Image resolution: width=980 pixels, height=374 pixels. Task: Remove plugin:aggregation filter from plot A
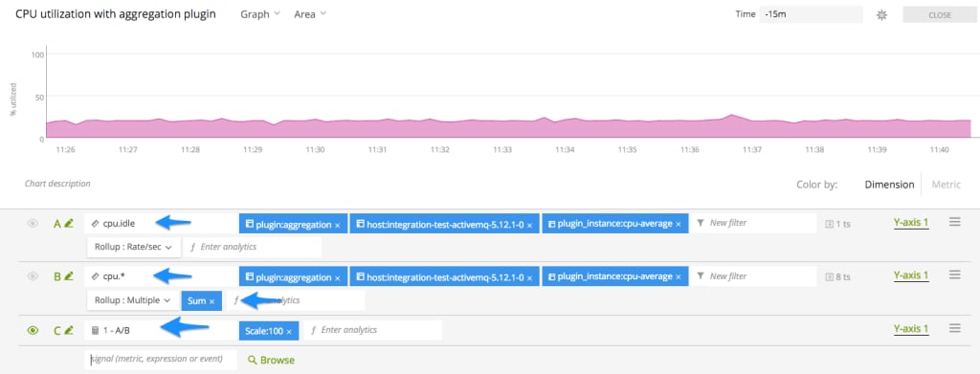(x=338, y=224)
